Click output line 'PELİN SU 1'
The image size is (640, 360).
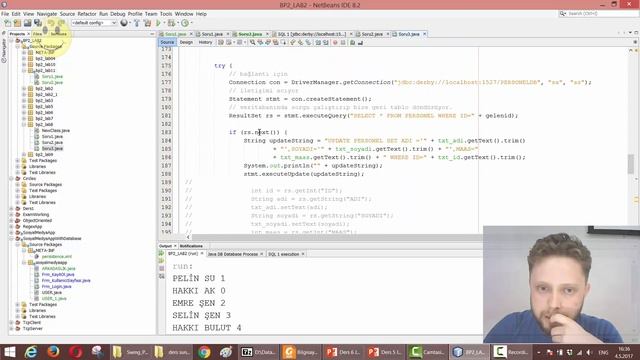click(x=199, y=278)
